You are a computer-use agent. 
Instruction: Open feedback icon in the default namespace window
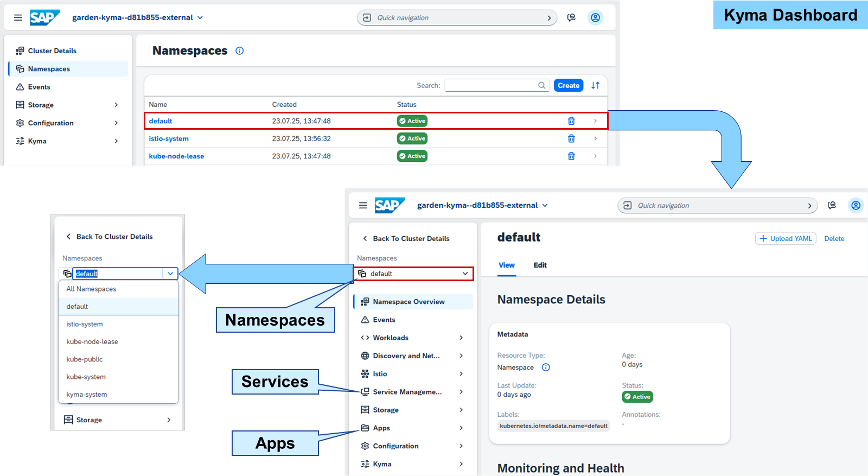click(832, 206)
